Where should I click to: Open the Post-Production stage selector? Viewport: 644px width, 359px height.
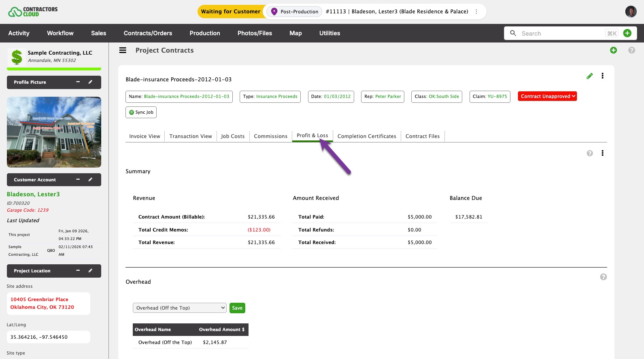tap(294, 12)
